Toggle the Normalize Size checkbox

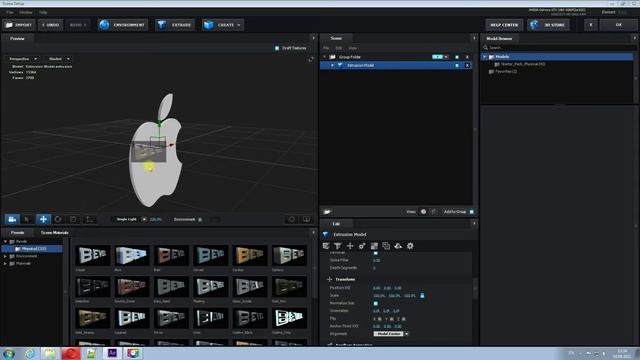[376, 303]
